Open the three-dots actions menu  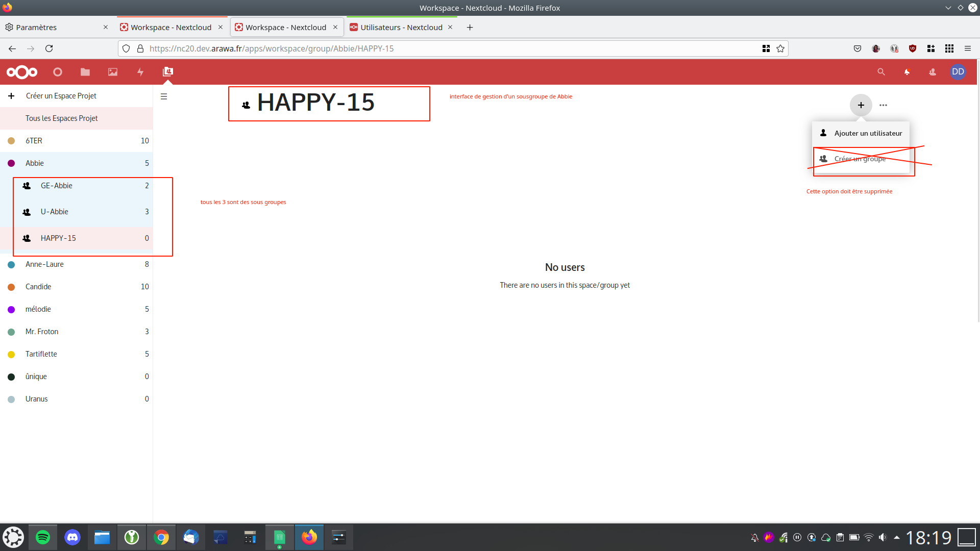(884, 105)
